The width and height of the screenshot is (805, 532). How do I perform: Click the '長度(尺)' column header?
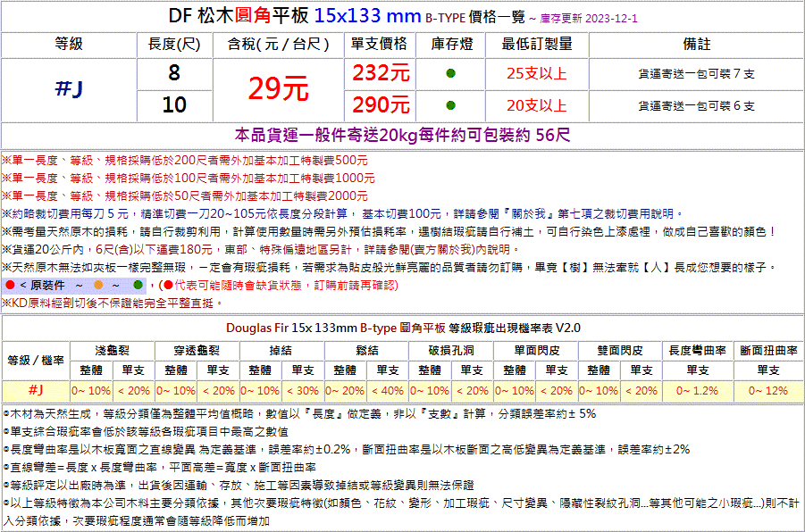tap(174, 44)
